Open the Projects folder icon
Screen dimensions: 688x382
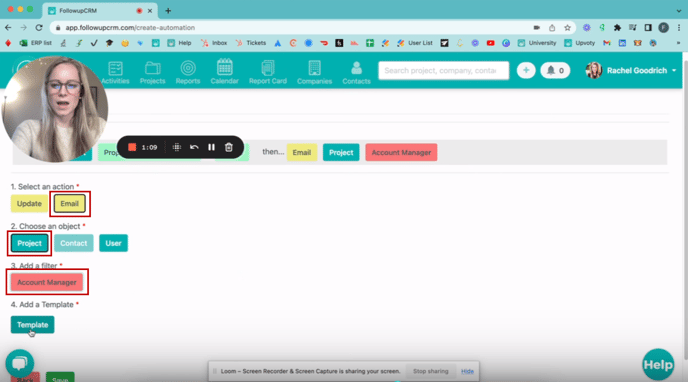pos(152,72)
